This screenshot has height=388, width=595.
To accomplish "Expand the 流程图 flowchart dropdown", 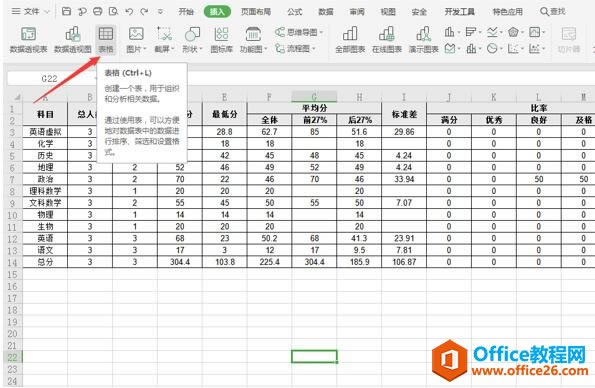I will pos(296,49).
